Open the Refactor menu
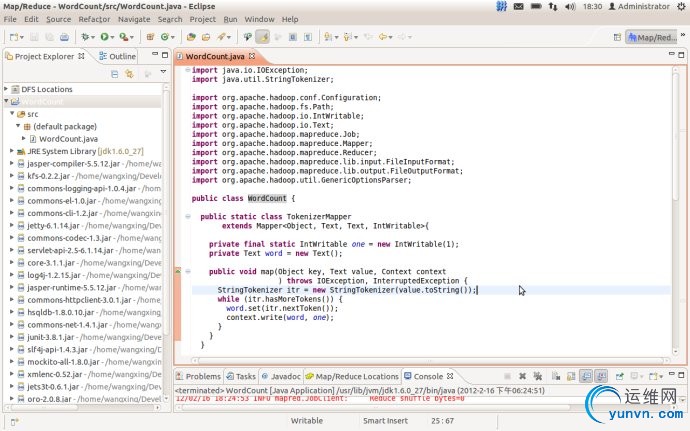690x431 pixels. [x=94, y=19]
